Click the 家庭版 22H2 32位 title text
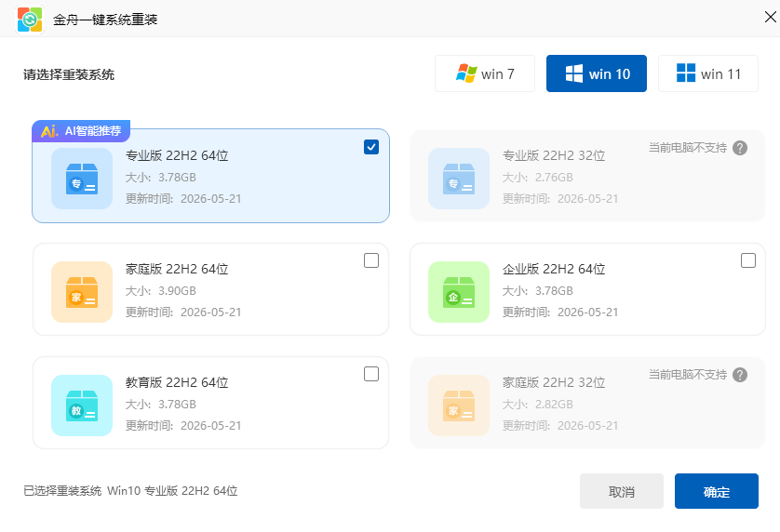Screen dimensions: 780x532 tap(554, 382)
